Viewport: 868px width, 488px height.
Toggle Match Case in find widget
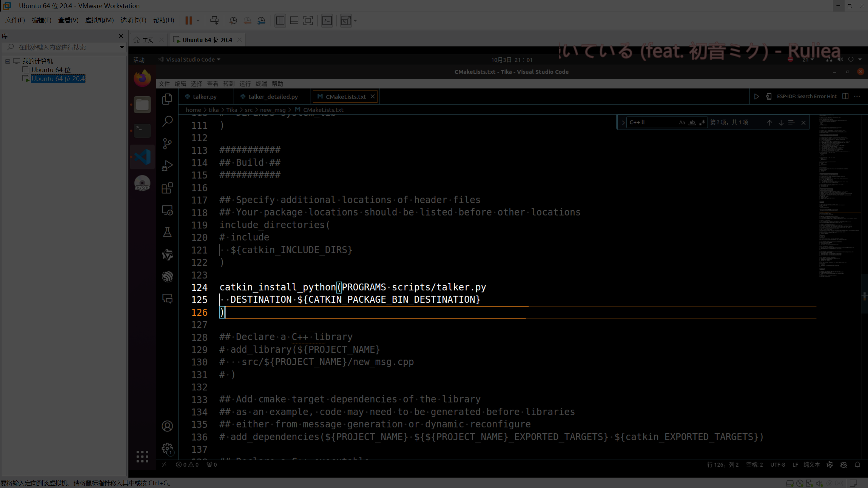[x=682, y=123]
